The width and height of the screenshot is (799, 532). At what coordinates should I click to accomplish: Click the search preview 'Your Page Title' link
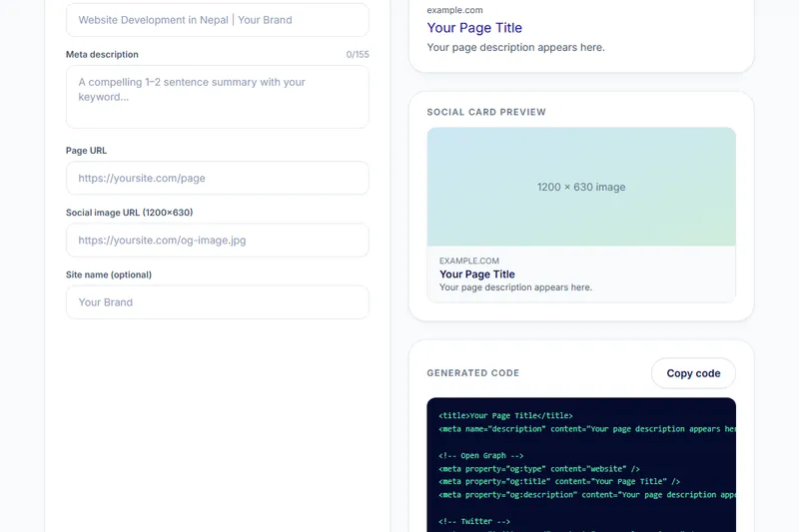tap(474, 28)
